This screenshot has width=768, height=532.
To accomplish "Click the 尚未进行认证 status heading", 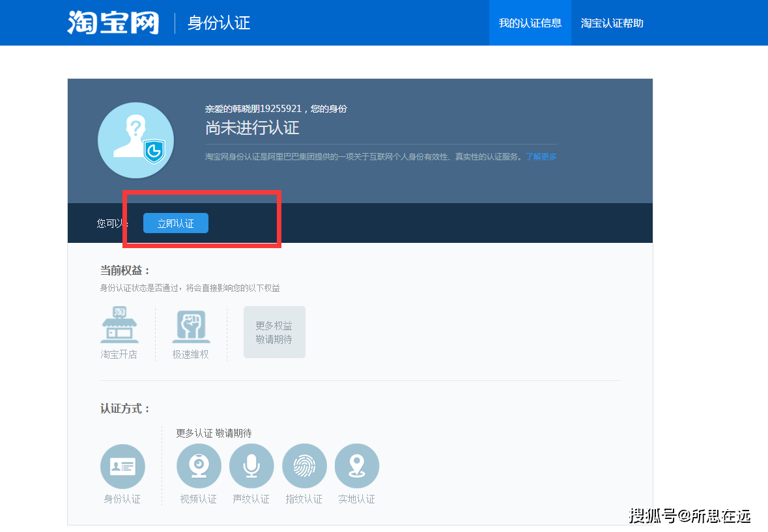I will [x=252, y=128].
